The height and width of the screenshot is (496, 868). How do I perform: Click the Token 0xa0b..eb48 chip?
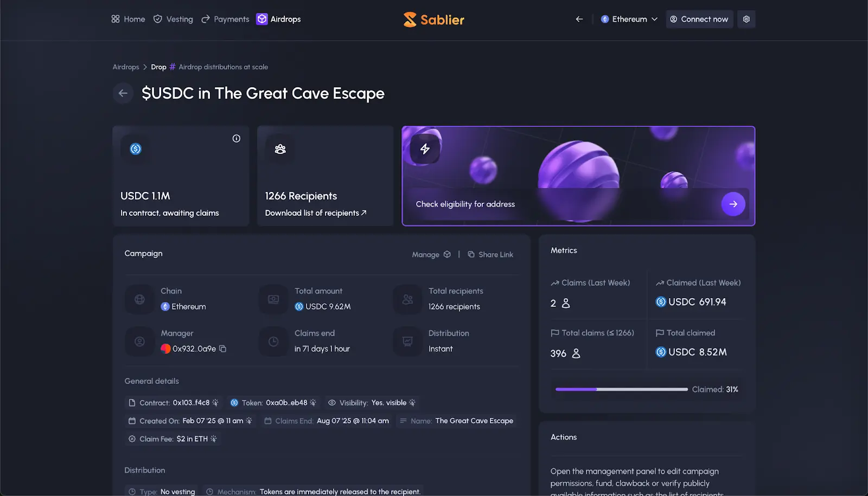(273, 403)
